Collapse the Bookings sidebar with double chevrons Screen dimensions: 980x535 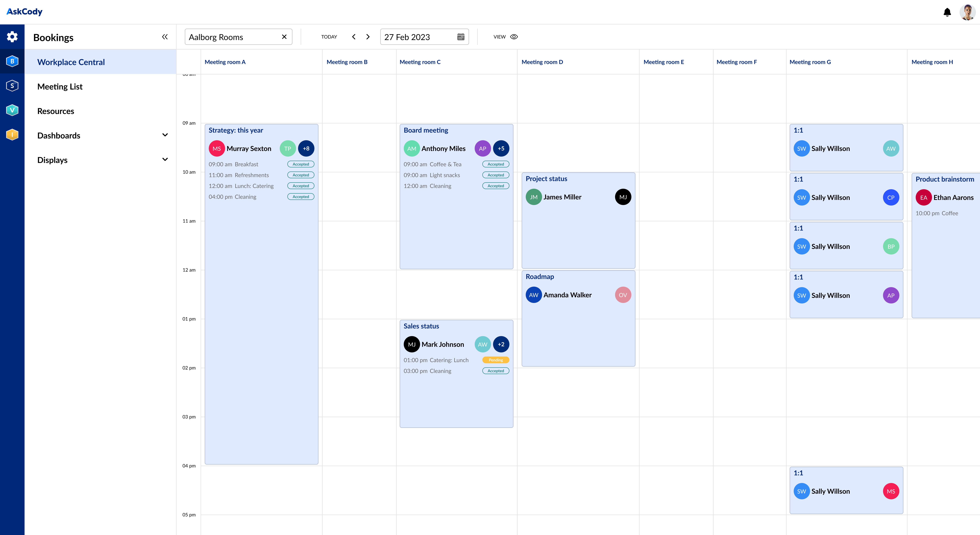pos(165,37)
